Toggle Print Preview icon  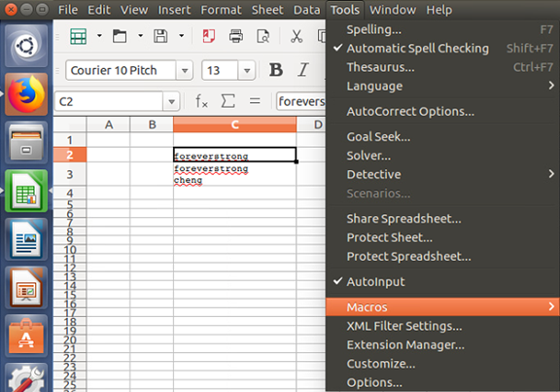click(x=263, y=36)
